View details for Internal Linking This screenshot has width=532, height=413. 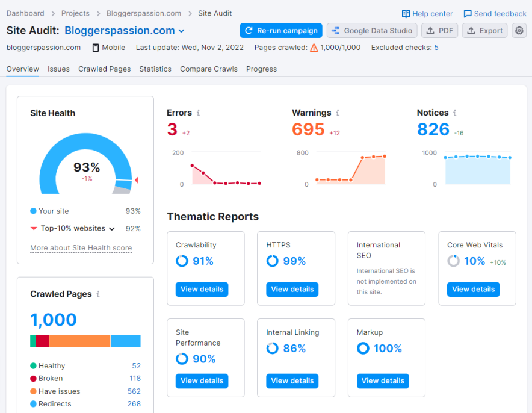point(292,381)
